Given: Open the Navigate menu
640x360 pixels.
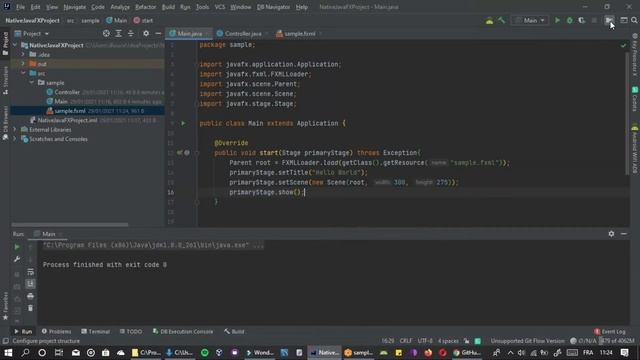Looking at the screenshot, I should 75,7.
